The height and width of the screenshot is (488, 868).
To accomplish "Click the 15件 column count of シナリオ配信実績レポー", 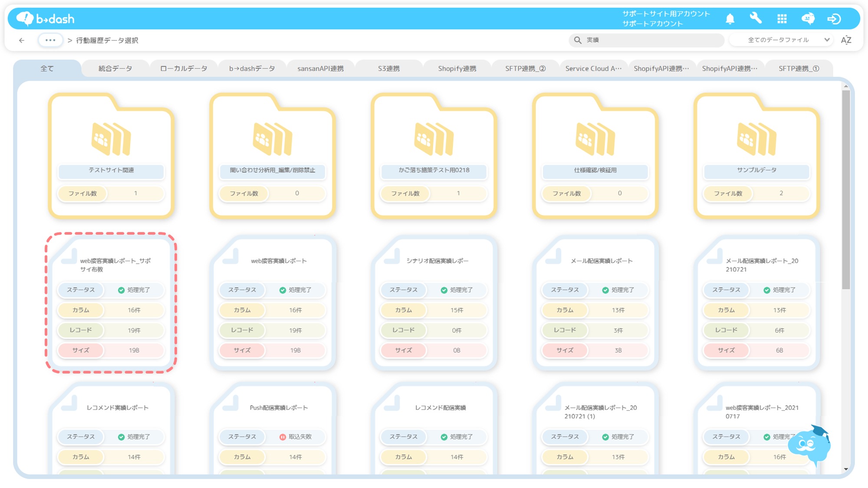I will coord(457,310).
